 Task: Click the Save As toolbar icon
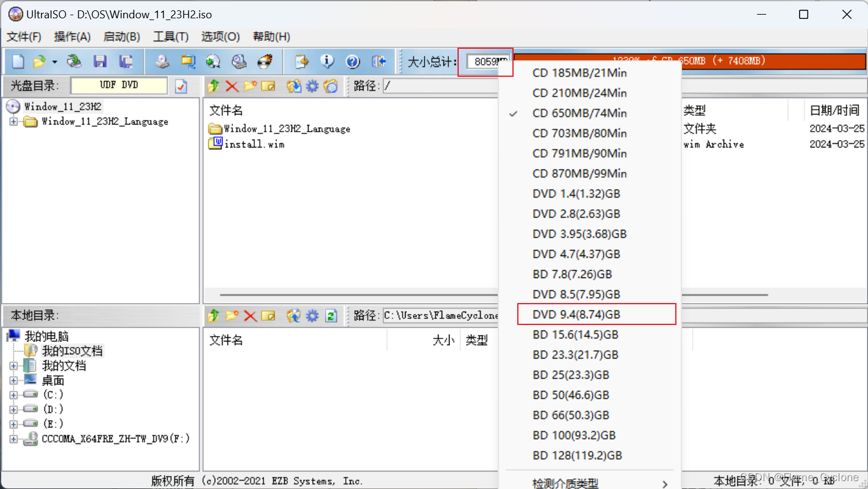[x=126, y=62]
